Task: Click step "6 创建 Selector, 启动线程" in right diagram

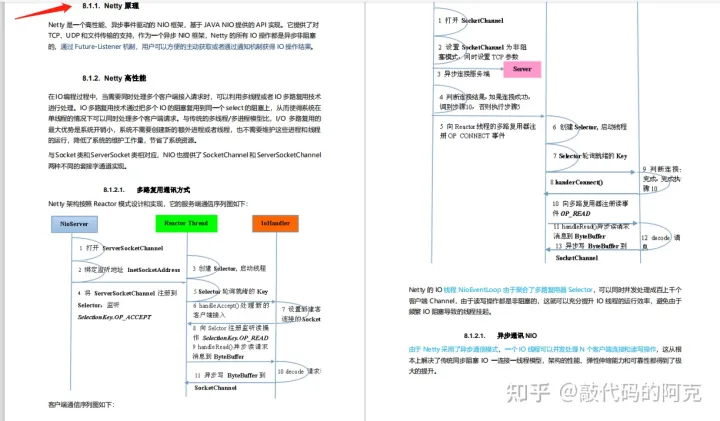Action: pos(590,126)
